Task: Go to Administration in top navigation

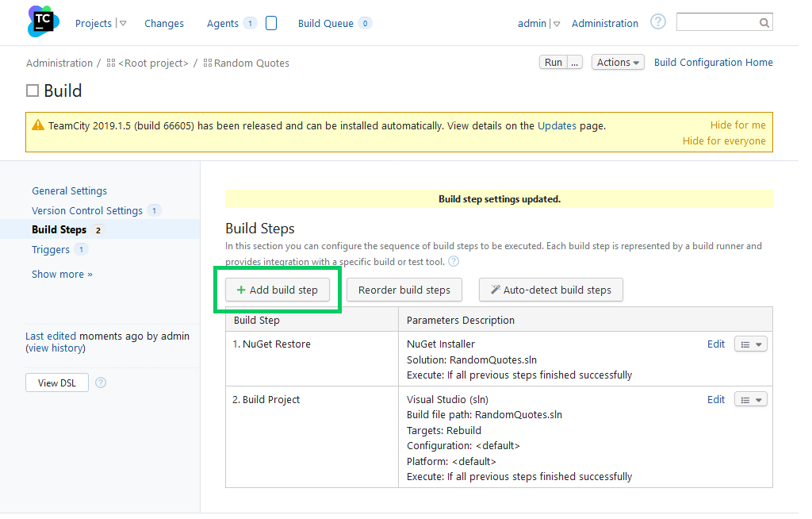Action: pyautogui.click(x=605, y=23)
